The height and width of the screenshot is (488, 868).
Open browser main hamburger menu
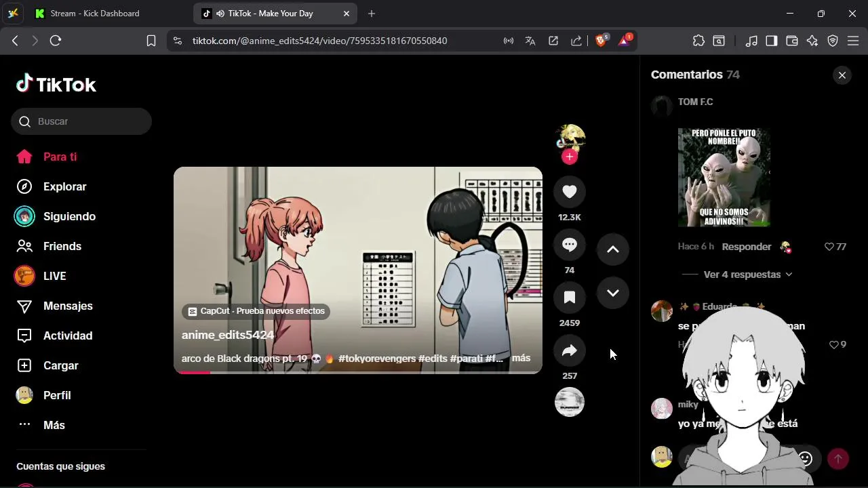pos(854,41)
